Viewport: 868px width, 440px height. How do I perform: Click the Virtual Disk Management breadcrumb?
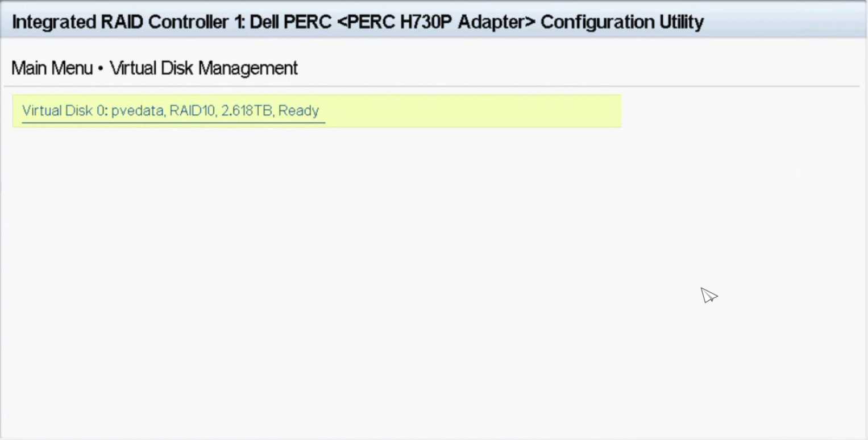coord(203,68)
